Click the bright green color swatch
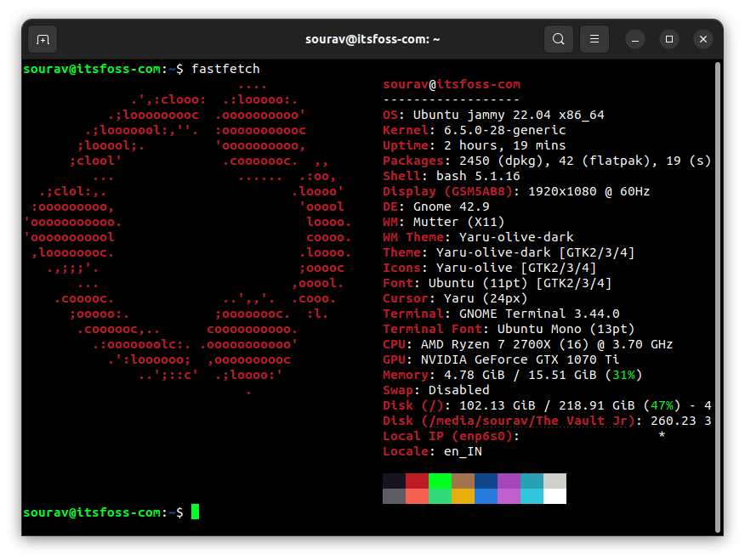The width and height of the screenshot is (745, 560). click(440, 481)
